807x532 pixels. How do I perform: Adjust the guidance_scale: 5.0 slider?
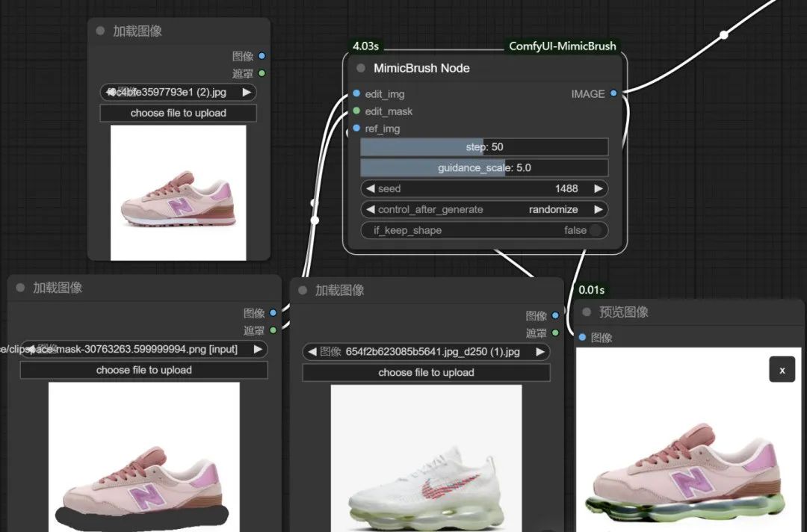484,167
